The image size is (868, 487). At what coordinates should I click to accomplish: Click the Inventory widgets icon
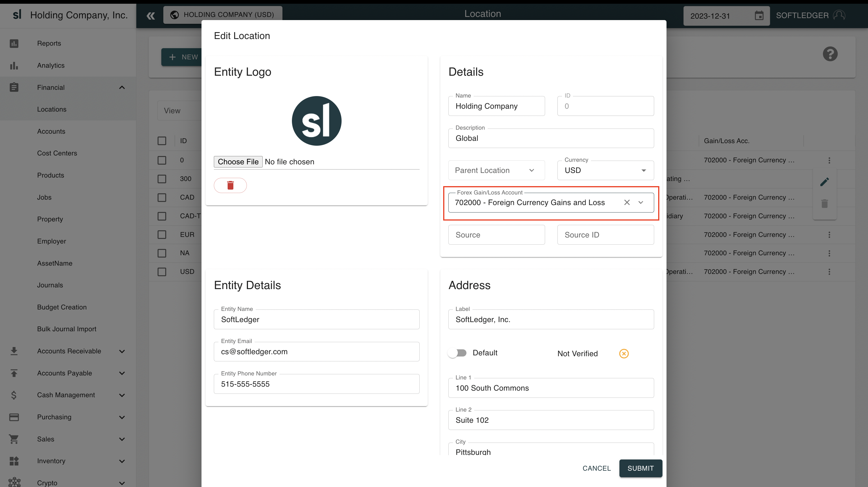point(14,461)
